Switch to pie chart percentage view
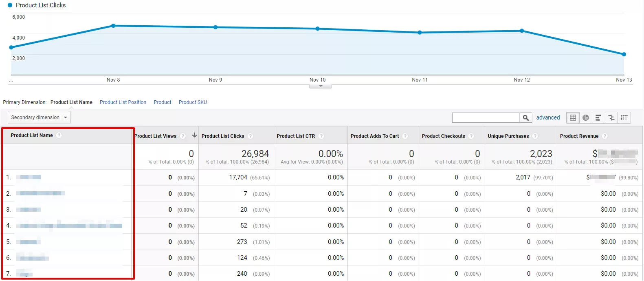 point(586,118)
